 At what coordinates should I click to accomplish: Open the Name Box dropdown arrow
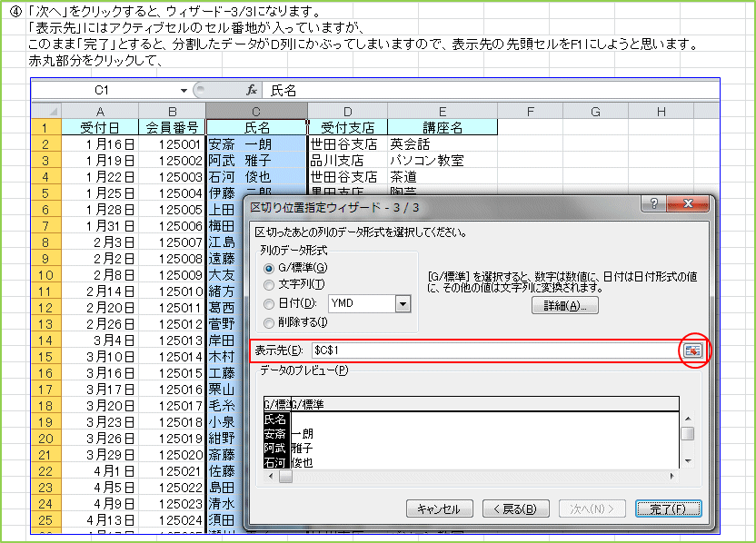click(x=184, y=91)
